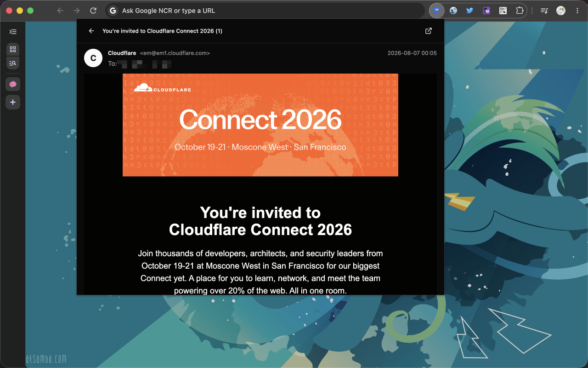The image size is (588, 368).
Task: Click the Connect 2026 orange banner
Action: click(260, 125)
